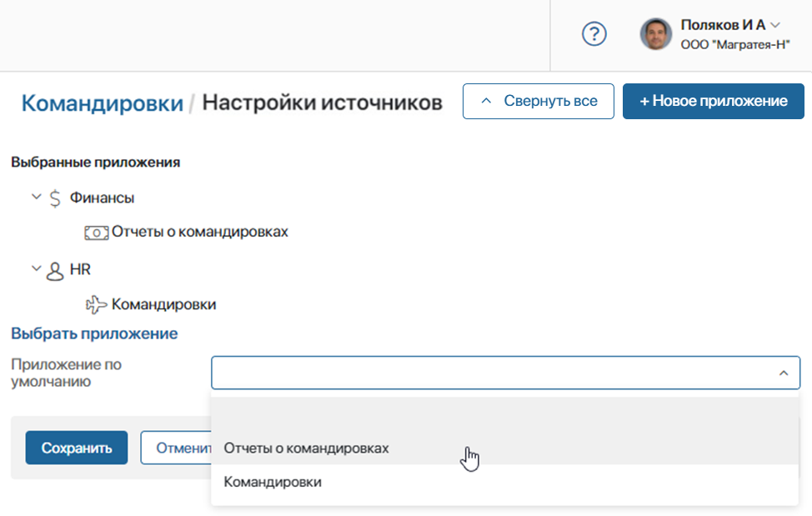Select Отчеты о командировках in the tree

pyautogui.click(x=200, y=232)
